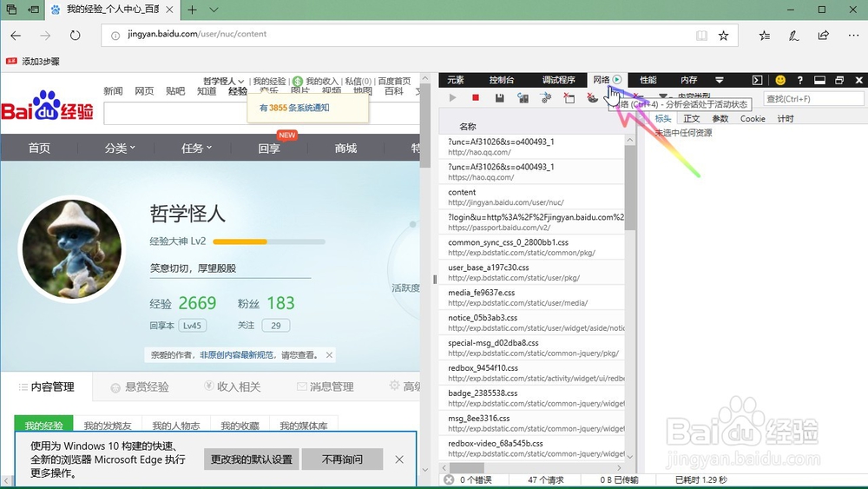
Task: Export network traffic with the save disk icon
Action: (499, 98)
